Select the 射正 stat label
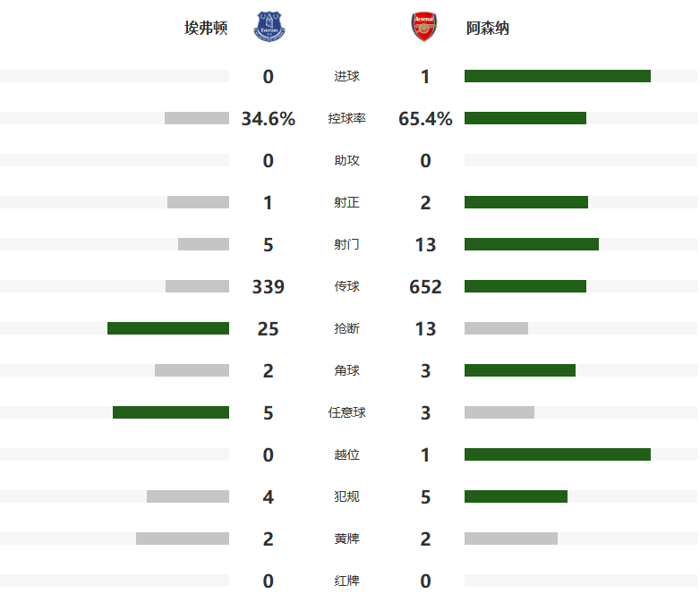 pyautogui.click(x=346, y=203)
